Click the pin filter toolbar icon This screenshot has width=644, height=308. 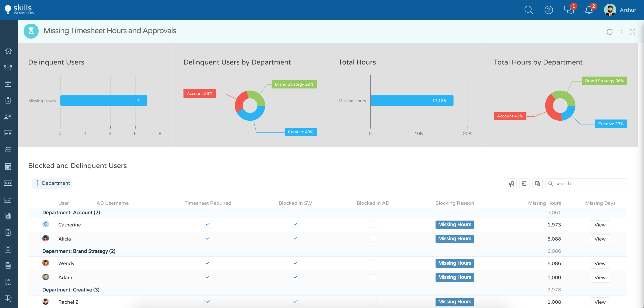[511, 184]
